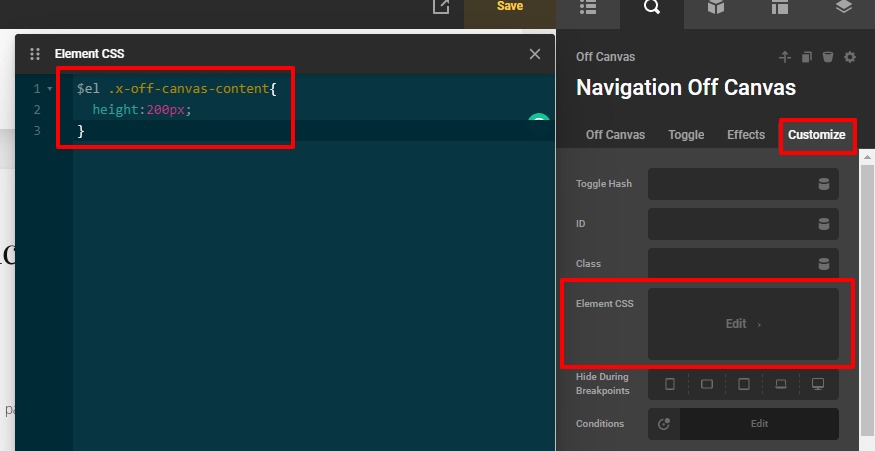Screen dimensions: 875x451
Task: Open the Outline list panel icon
Action: pos(588,7)
